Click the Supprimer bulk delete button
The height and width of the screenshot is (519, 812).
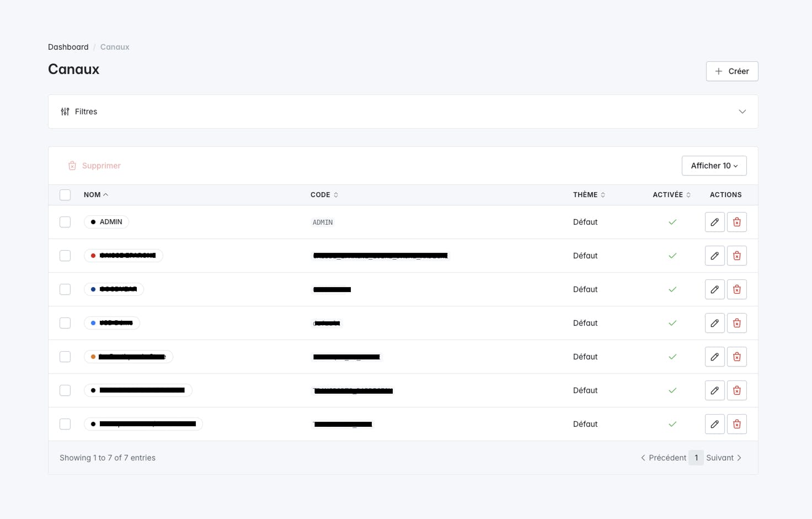coord(94,166)
